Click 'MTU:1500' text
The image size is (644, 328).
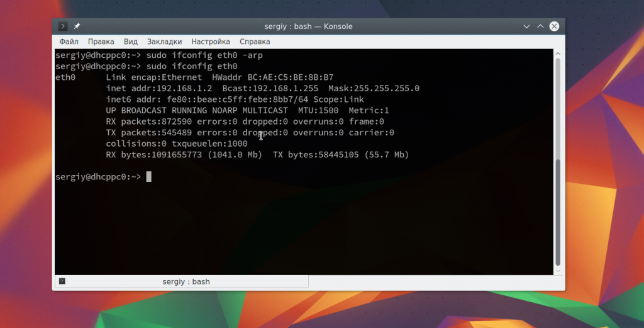(x=318, y=111)
